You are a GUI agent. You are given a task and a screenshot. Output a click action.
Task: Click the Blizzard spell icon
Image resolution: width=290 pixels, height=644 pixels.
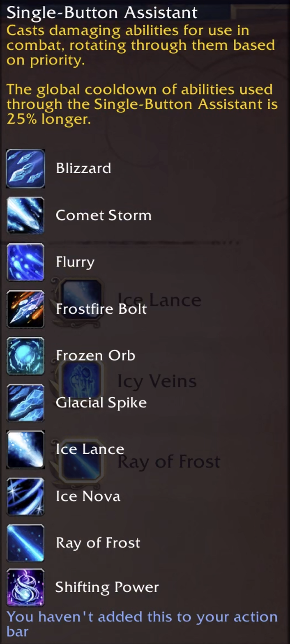point(25,168)
